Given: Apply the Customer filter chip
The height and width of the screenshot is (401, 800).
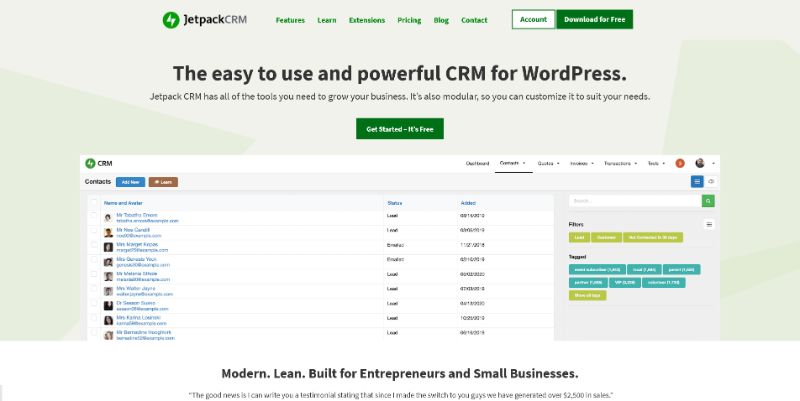Looking at the screenshot, I should [606, 237].
